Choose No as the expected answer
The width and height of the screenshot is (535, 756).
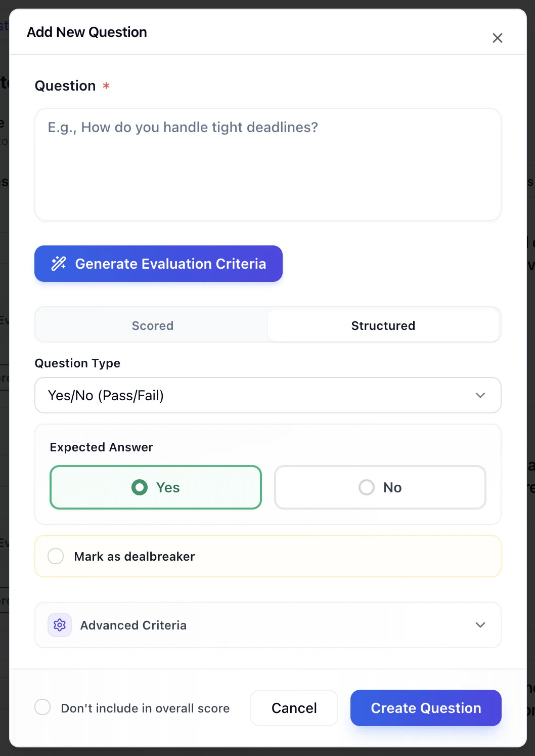click(x=380, y=487)
